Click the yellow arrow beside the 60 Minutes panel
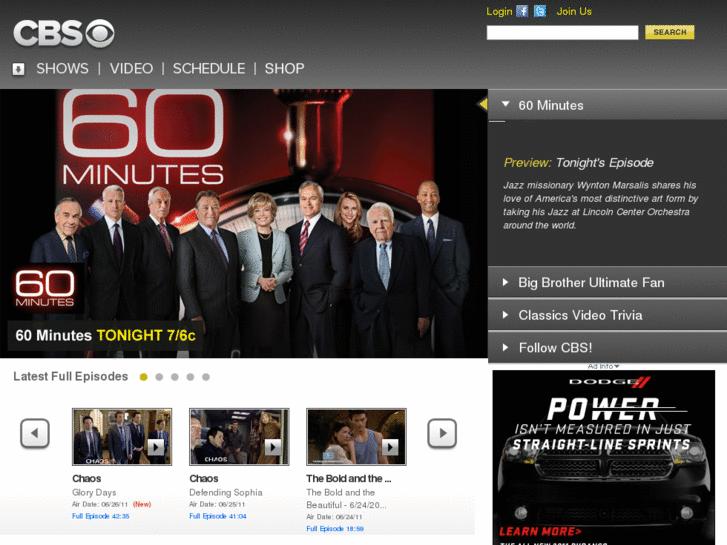This screenshot has height=545, width=727. coord(483,104)
